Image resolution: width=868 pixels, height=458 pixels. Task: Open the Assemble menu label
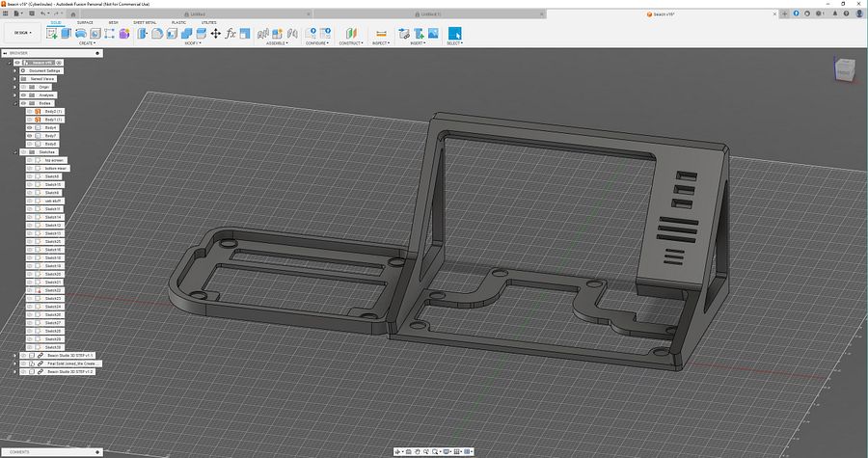pyautogui.click(x=277, y=43)
